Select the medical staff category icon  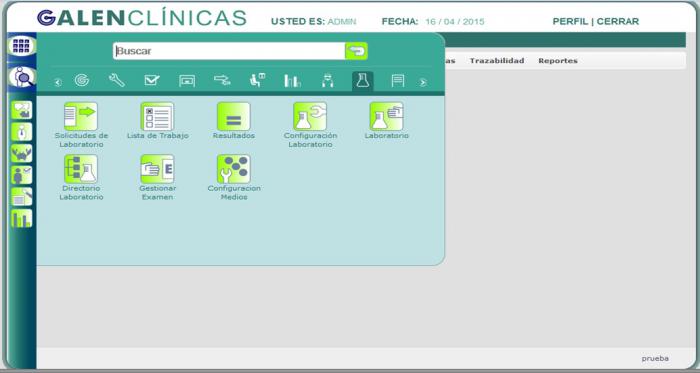(x=327, y=81)
